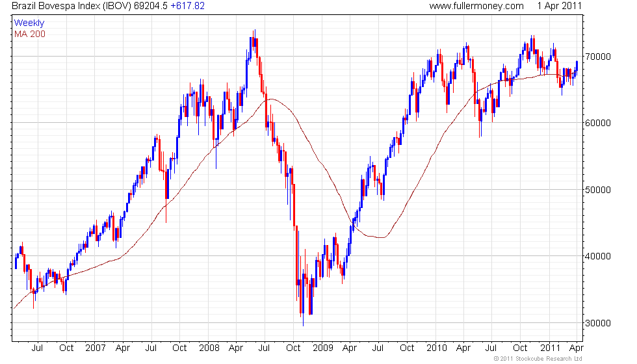Click the 70000 price axis label
Image resolution: width=637 pixels, height=364 pixels.
[x=598, y=57]
